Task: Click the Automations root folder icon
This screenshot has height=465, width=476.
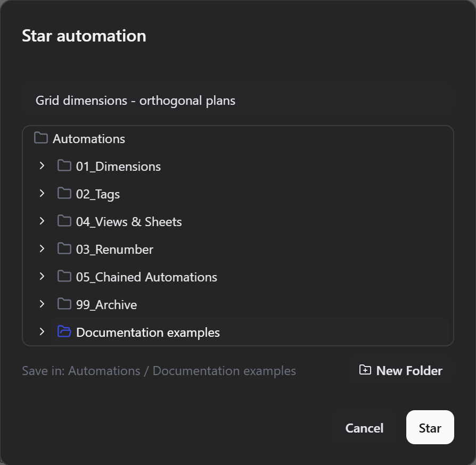Action: pos(41,138)
